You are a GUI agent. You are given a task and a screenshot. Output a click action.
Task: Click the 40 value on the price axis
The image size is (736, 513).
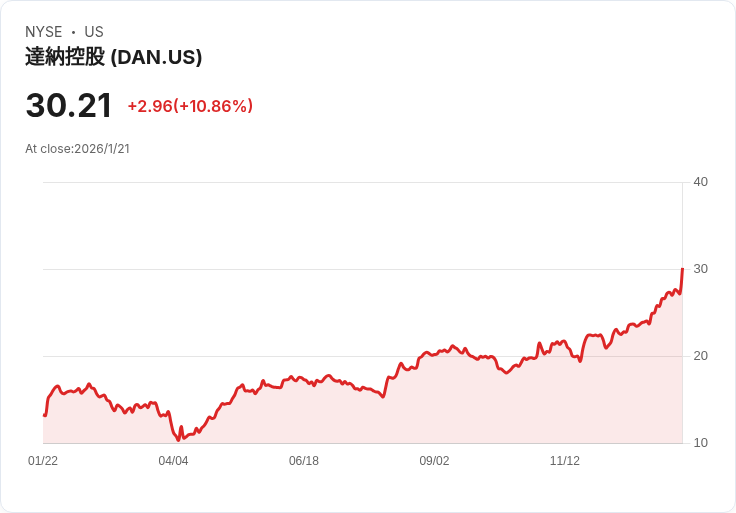[700, 182]
